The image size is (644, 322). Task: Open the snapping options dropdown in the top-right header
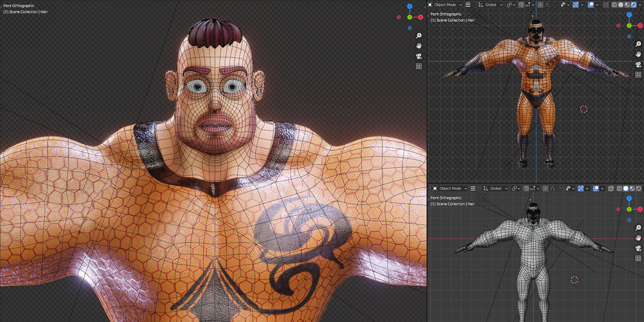tap(529, 5)
